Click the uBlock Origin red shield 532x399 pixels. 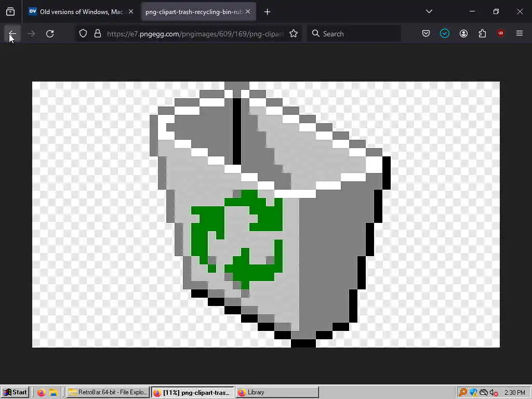[501, 33]
